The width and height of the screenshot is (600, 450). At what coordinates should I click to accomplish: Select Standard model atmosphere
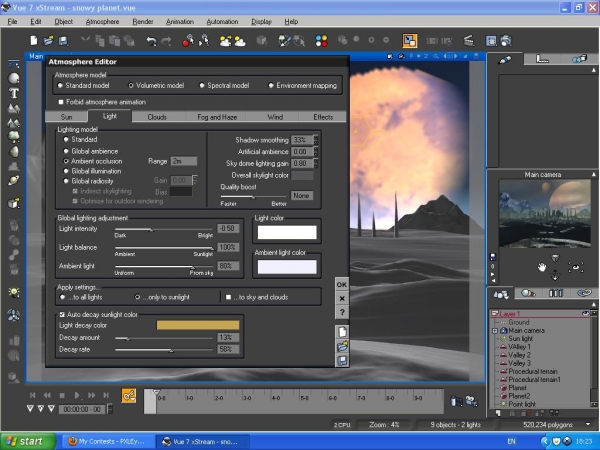pyautogui.click(x=60, y=85)
